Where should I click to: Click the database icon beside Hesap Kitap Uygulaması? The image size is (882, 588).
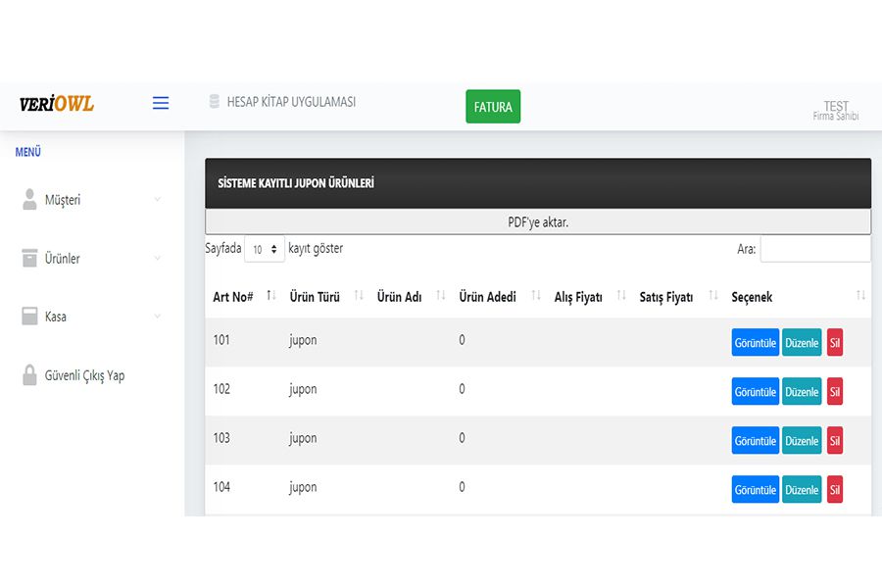tap(214, 101)
